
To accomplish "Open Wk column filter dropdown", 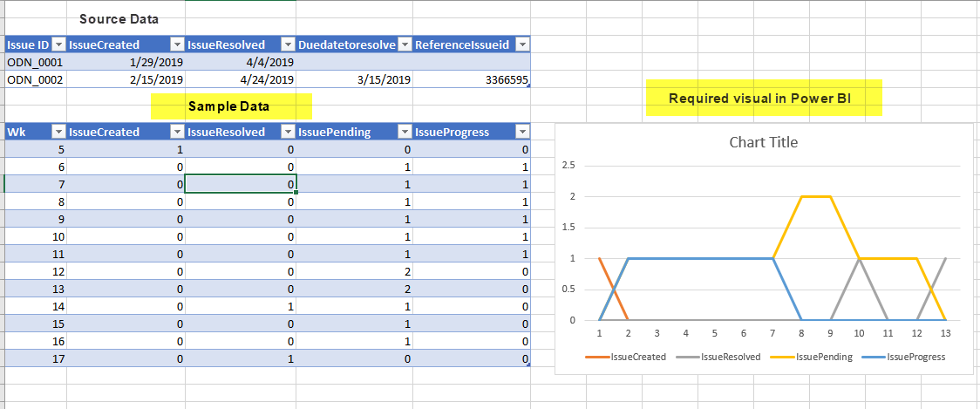I will pyautogui.click(x=58, y=132).
